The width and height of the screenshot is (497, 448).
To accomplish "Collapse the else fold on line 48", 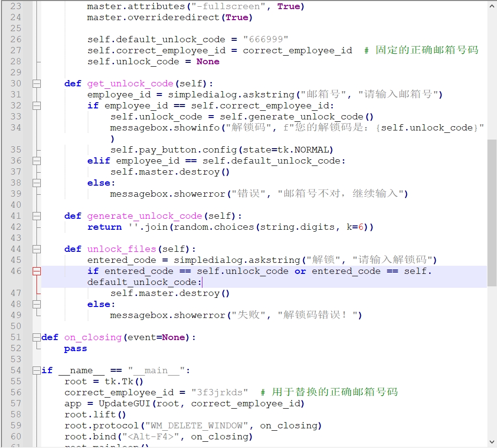I will (x=37, y=305).
